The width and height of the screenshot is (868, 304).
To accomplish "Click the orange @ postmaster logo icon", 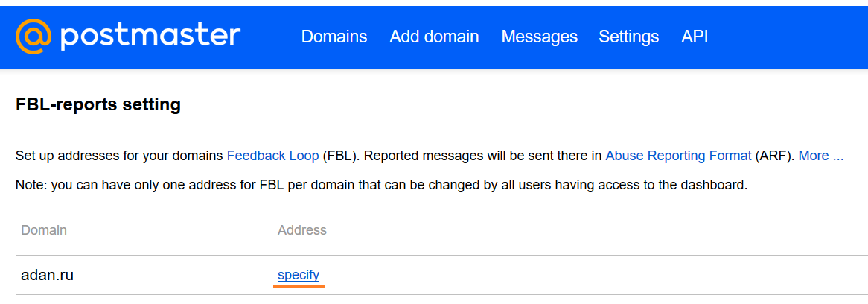I will click(33, 36).
